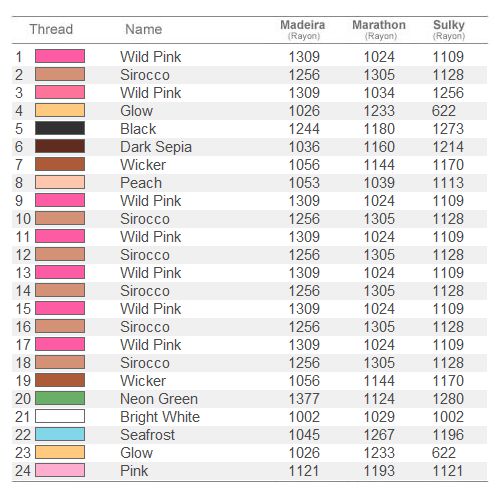The image size is (500, 492).
Task: Select the Bright White thread name
Action: click(160, 417)
